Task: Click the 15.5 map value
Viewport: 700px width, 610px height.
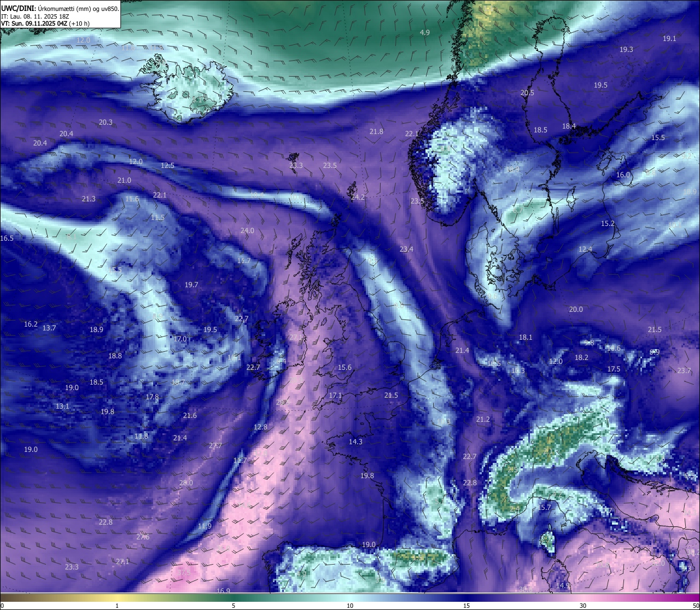Action: tap(658, 138)
